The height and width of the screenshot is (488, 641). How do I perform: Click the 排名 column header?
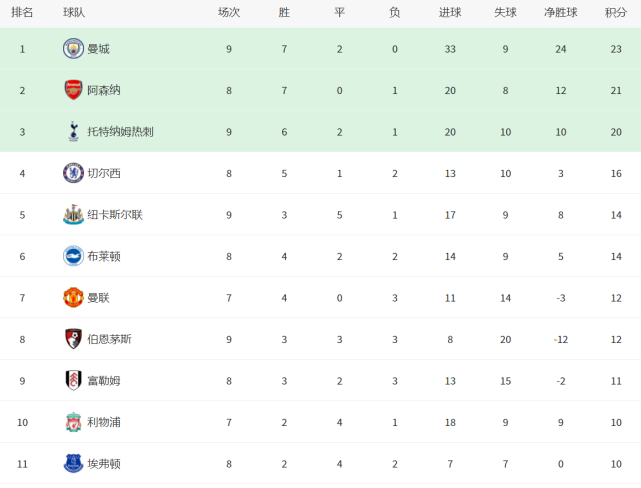point(22,13)
